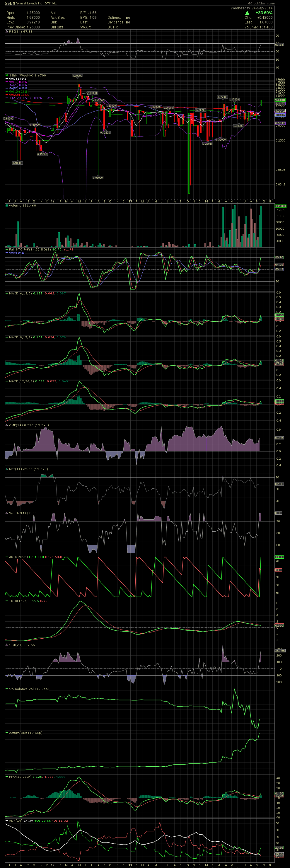
Task: Click the 1.42000 price annotation
Action: coord(99,100)
